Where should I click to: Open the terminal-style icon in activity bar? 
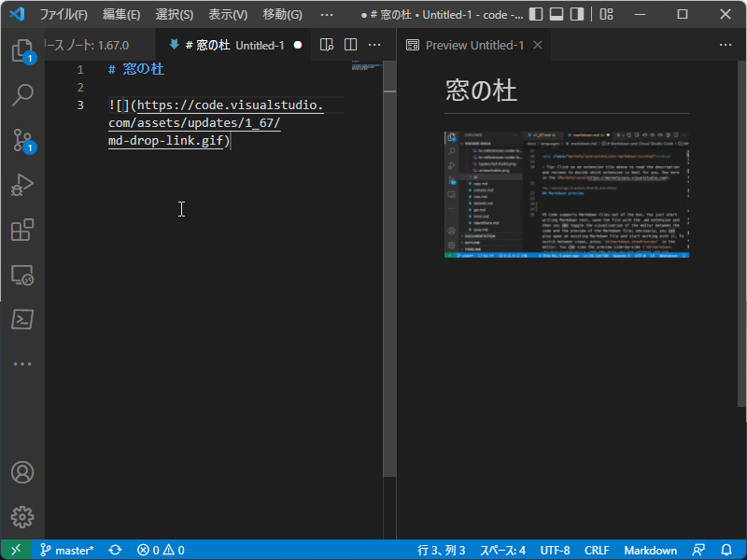pyautogui.click(x=22, y=319)
